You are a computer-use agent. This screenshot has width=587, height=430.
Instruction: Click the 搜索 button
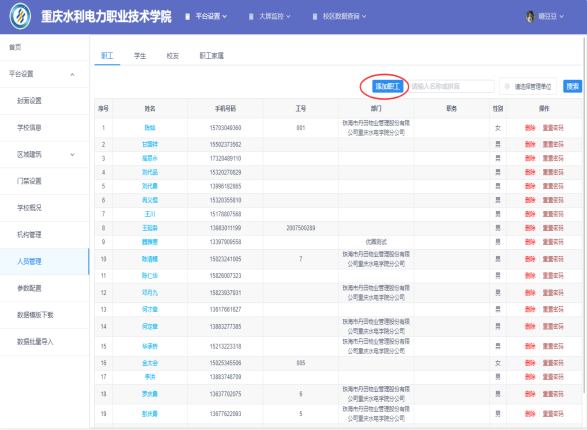coord(572,86)
